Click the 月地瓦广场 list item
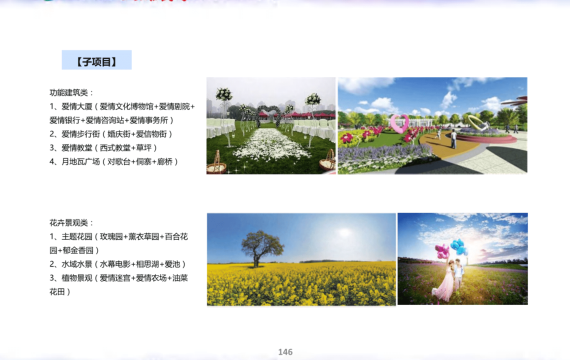Viewport: 570px width, 360px height. tap(114, 162)
